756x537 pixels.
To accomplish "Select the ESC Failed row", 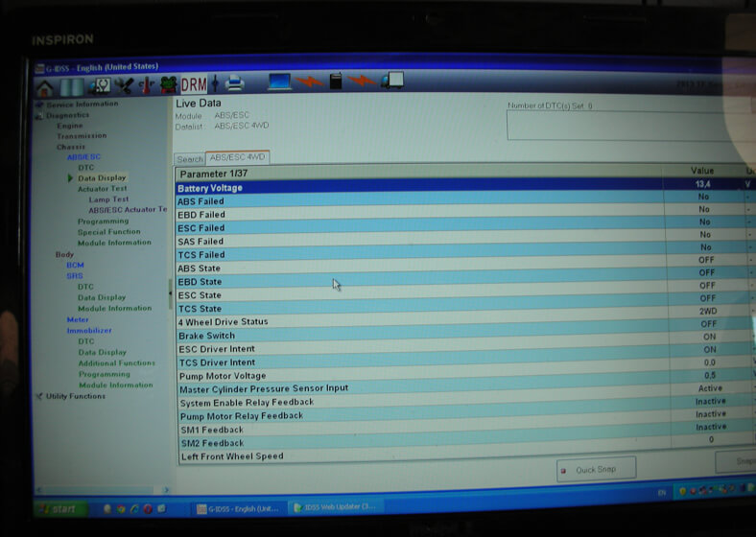I will pos(465,225).
